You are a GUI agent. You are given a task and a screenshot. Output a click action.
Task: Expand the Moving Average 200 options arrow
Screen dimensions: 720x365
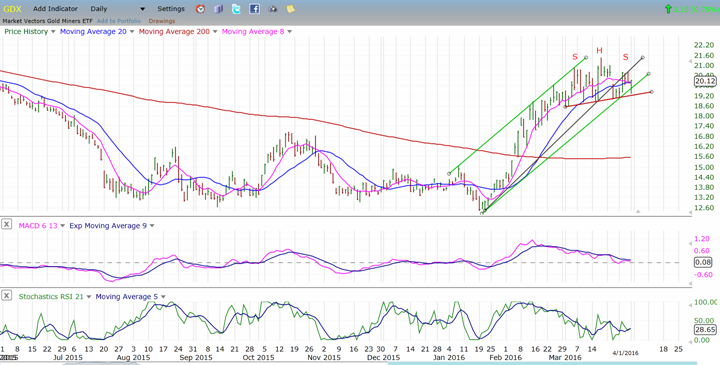tap(215, 32)
